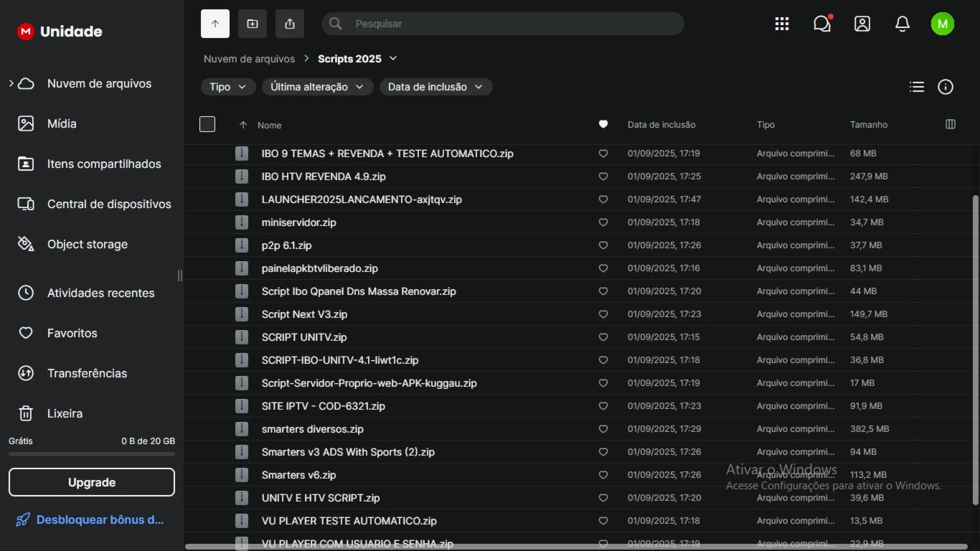Switch to list view using the lines icon
The height and width of the screenshot is (551, 980).
[916, 87]
